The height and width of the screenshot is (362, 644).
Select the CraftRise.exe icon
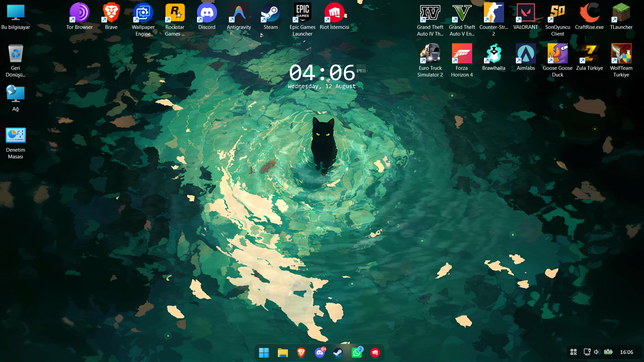tap(589, 17)
